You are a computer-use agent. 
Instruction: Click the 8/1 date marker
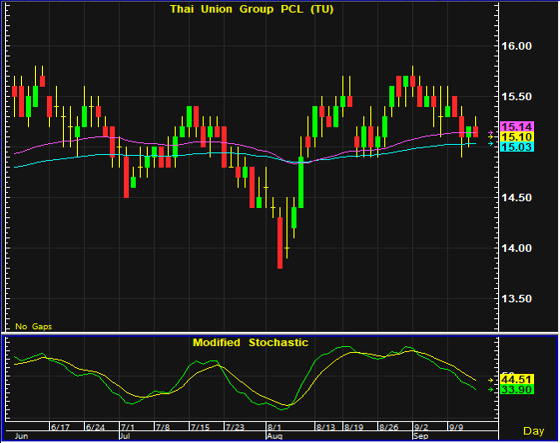[x=274, y=427]
